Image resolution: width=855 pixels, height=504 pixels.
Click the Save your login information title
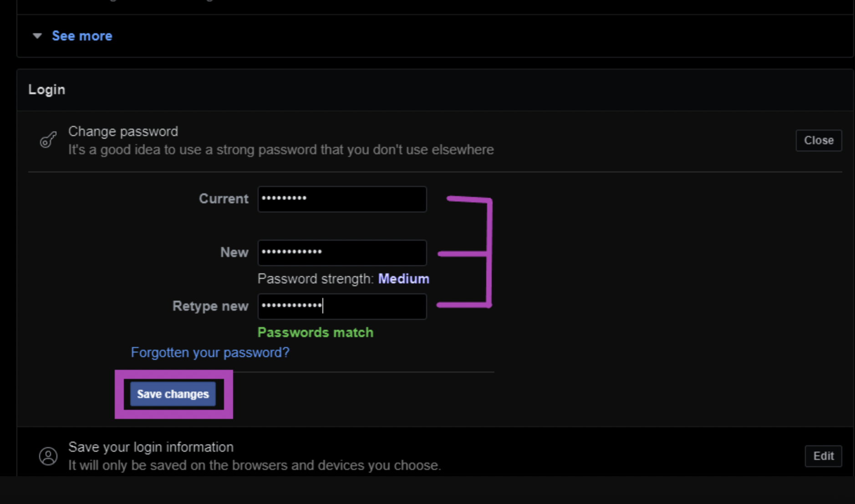coord(151,447)
